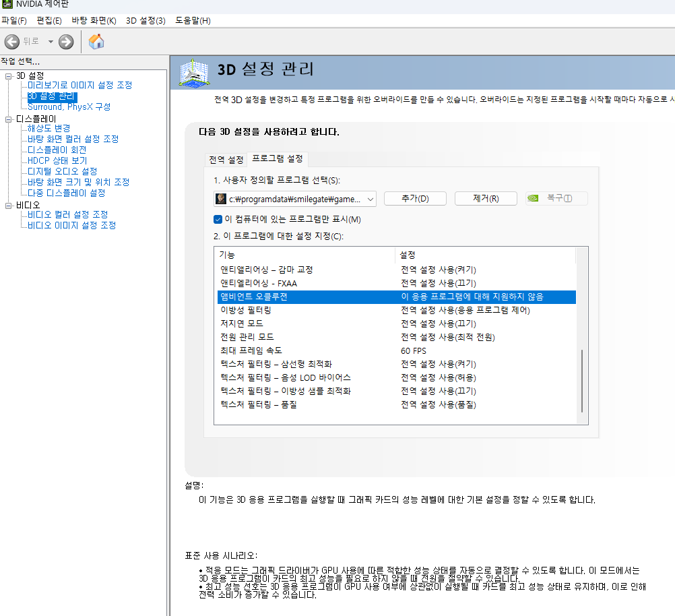Open 미리보기로 이미지 설정 조정 link
Viewport: 675px width, 616px height.
(79, 86)
